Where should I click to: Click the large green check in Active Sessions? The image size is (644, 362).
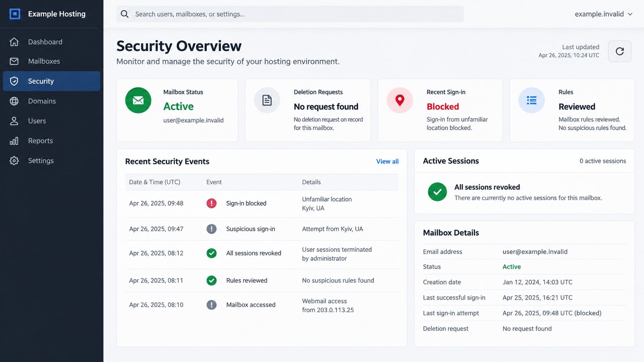(438, 192)
